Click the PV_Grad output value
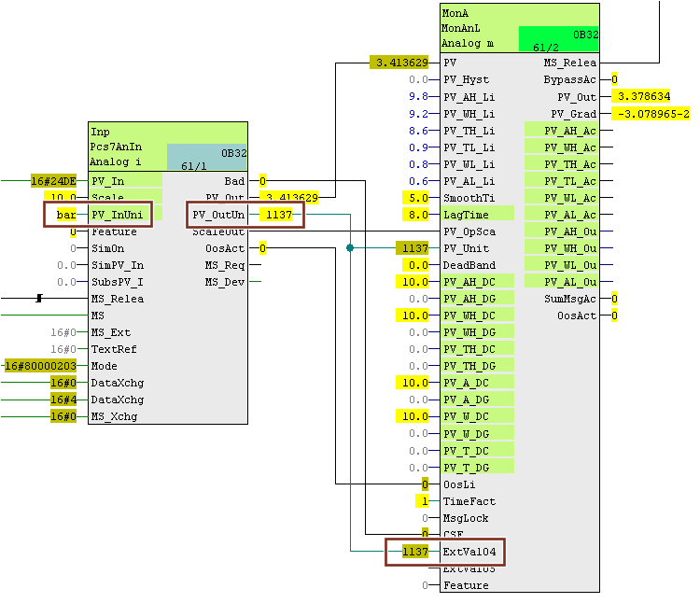The height and width of the screenshot is (603, 700). coord(651,114)
